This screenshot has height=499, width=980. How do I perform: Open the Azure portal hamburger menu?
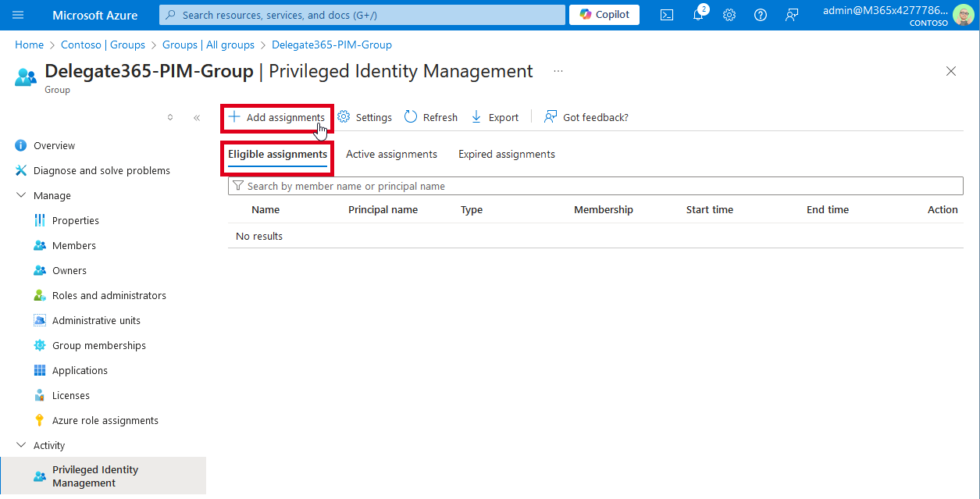pyautogui.click(x=19, y=15)
